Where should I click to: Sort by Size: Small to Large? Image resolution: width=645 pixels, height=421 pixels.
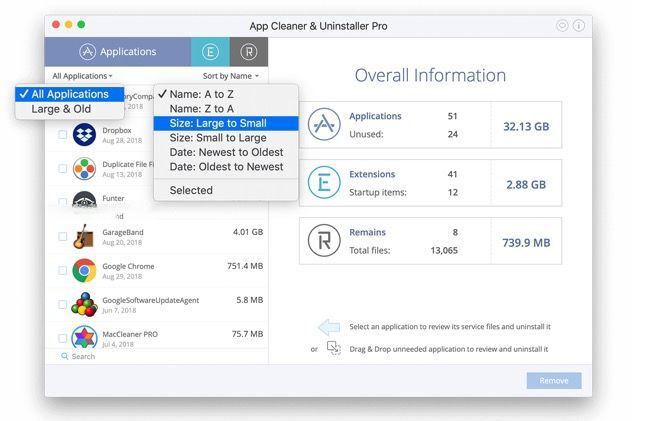226,138
